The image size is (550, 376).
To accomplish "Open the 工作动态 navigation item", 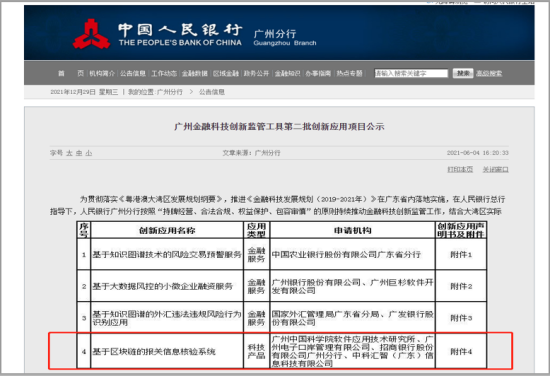I will point(164,73).
